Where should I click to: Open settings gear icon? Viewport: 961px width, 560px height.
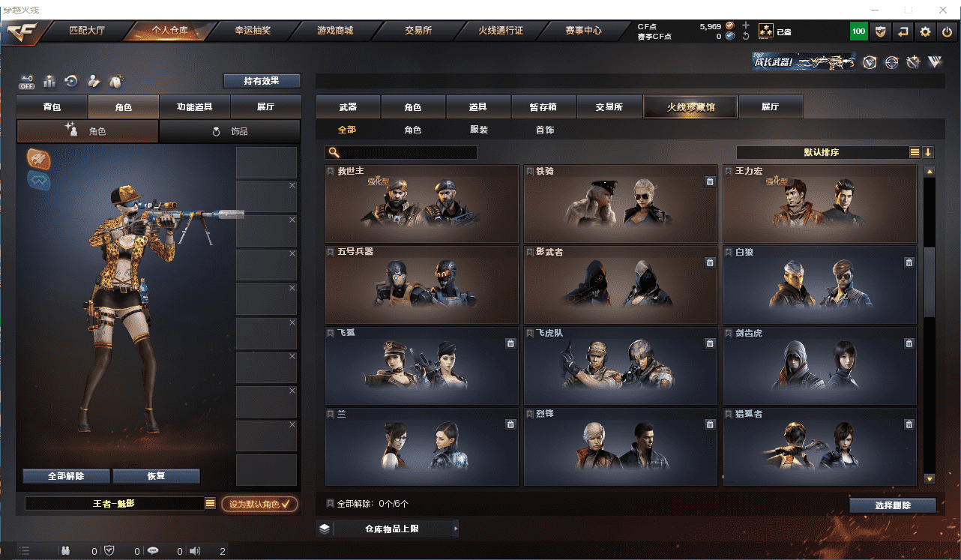pyautogui.click(x=926, y=31)
